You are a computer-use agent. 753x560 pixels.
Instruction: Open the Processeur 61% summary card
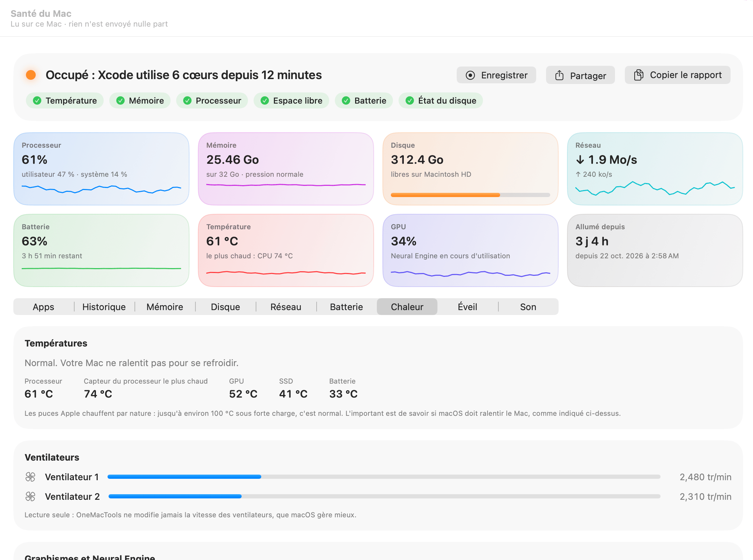pyautogui.click(x=101, y=169)
